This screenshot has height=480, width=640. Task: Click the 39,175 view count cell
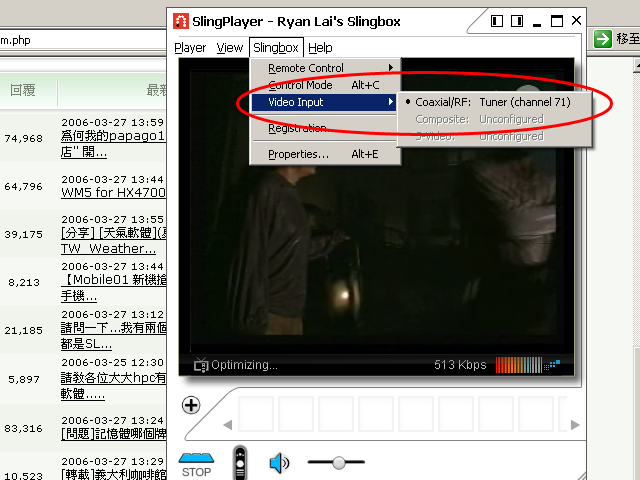pos(24,235)
